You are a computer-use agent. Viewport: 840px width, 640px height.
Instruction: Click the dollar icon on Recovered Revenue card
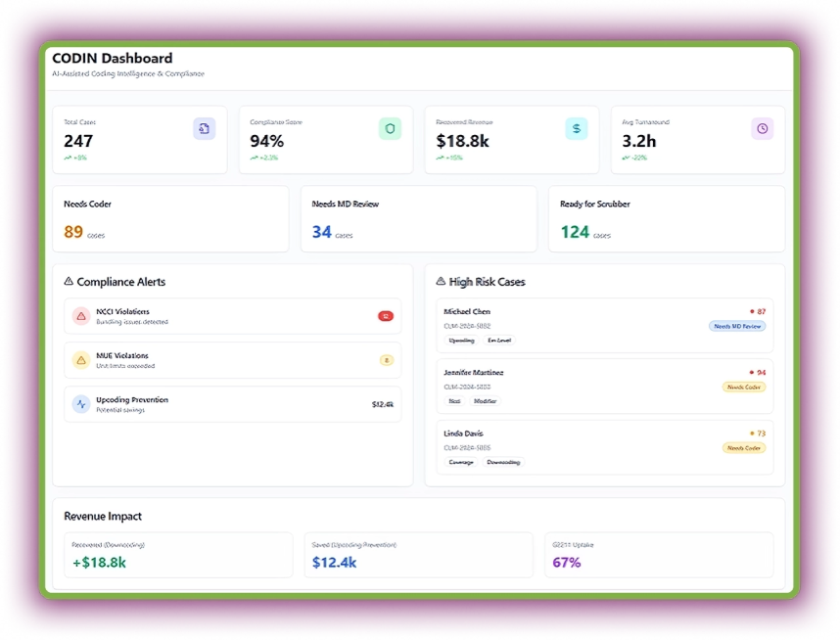point(576,128)
